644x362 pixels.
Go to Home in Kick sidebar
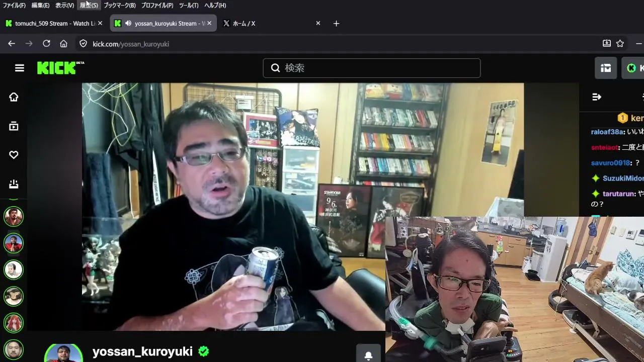click(14, 97)
